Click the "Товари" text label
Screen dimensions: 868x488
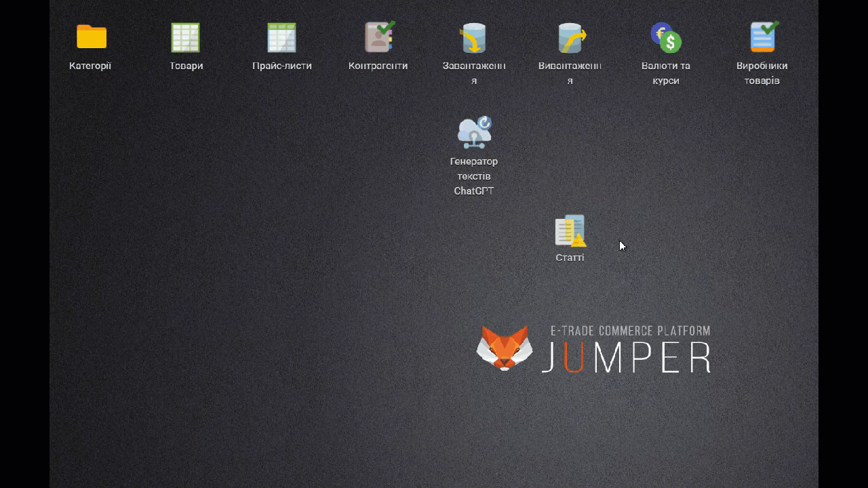[x=186, y=66]
